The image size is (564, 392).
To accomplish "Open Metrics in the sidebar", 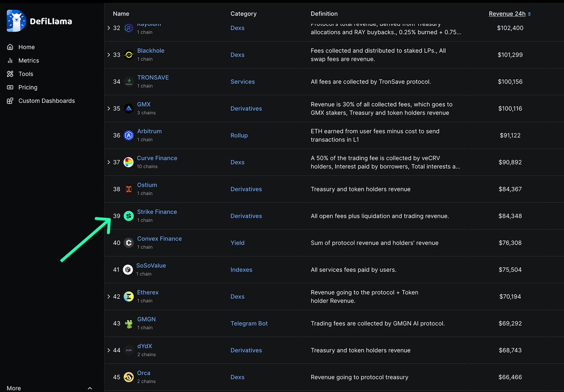I will [29, 61].
